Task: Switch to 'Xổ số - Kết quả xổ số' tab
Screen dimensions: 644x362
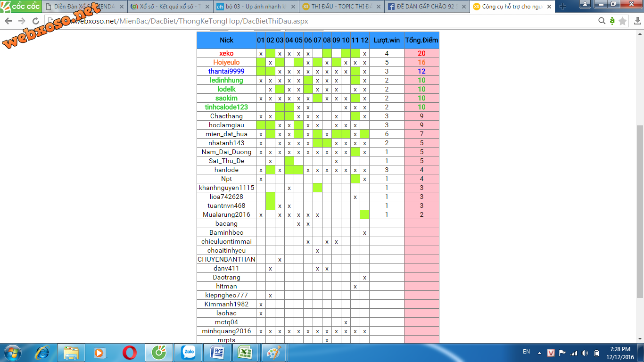Action: [165, 7]
